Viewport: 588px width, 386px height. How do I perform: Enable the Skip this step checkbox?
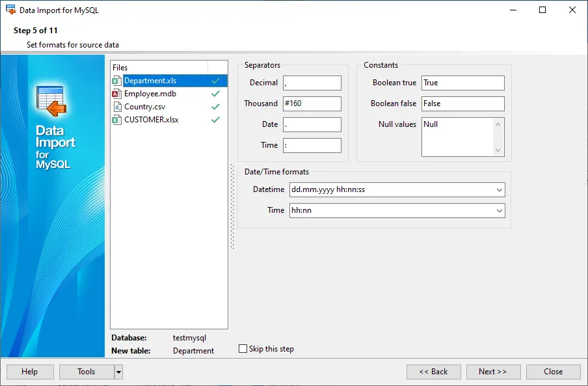pos(243,349)
